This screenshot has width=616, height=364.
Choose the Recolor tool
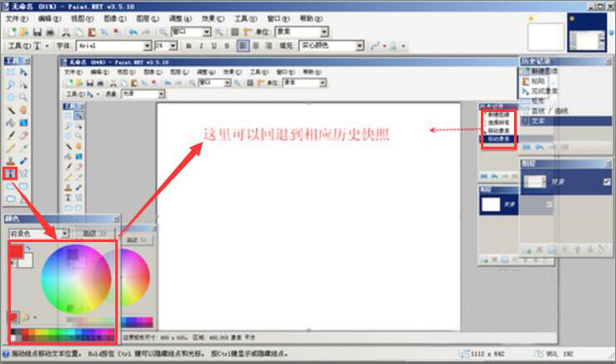coord(23,161)
